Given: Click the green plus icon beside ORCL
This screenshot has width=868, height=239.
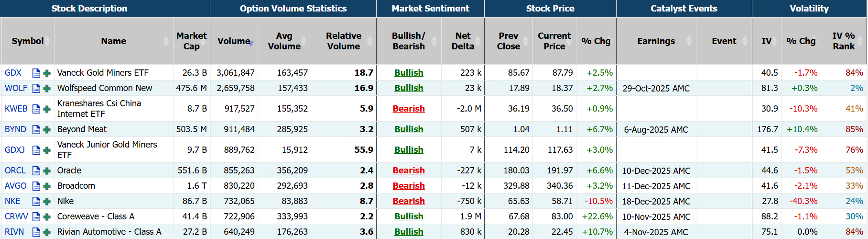Looking at the screenshot, I should (x=47, y=171).
